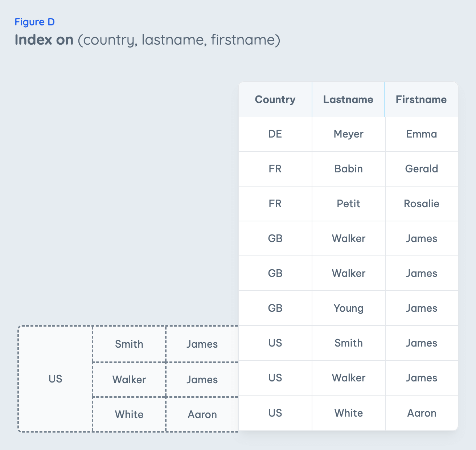The height and width of the screenshot is (450, 476).
Task: Click the Index on title heading
Action: pyautogui.click(x=147, y=40)
